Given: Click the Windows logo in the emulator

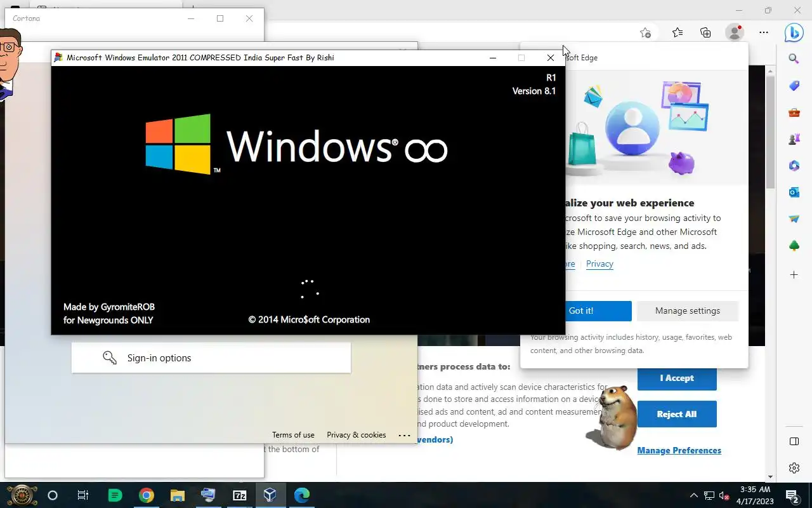Looking at the screenshot, I should [178, 144].
